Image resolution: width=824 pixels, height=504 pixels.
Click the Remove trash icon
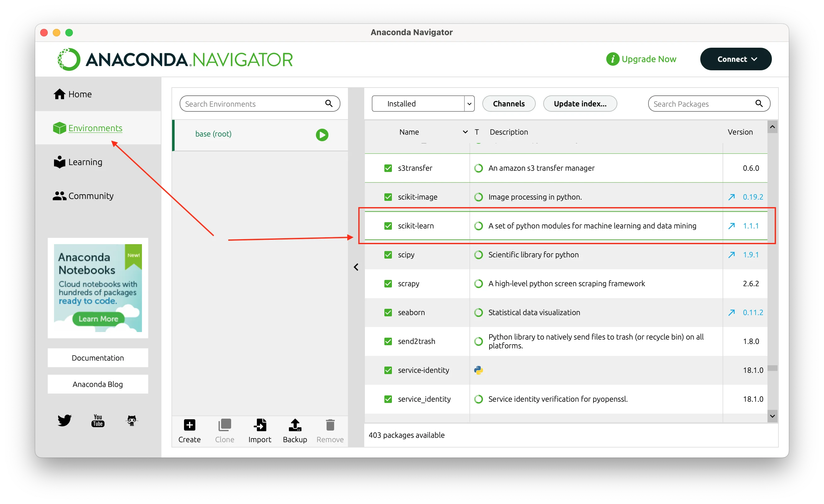click(330, 425)
